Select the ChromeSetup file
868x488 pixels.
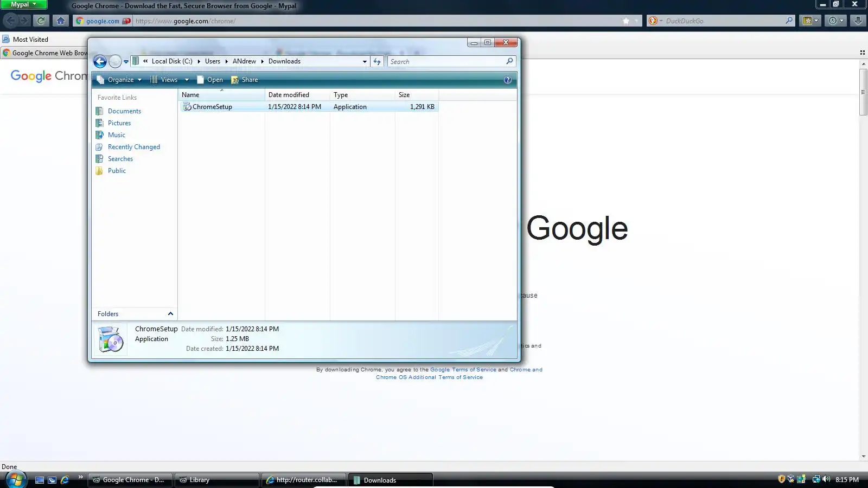(x=309, y=107)
